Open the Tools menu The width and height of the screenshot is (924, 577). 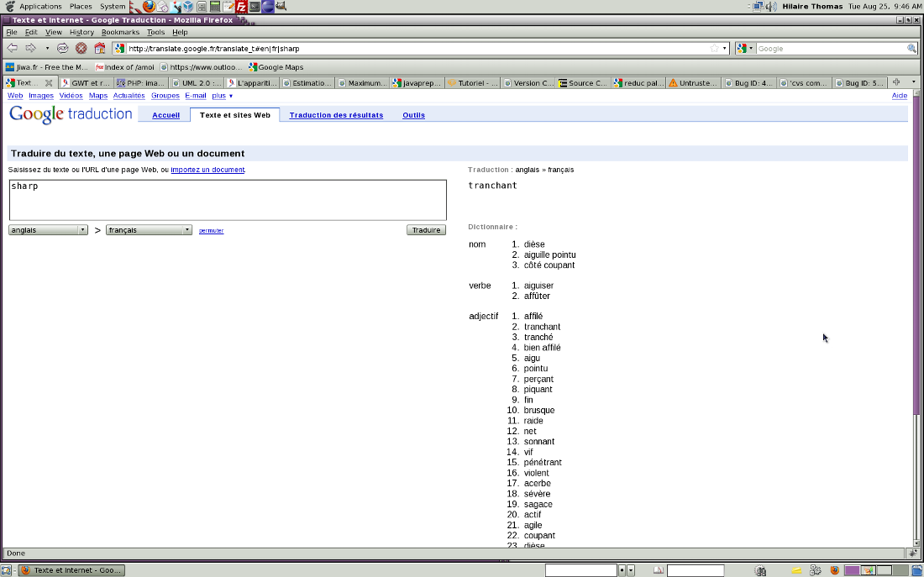coord(155,32)
